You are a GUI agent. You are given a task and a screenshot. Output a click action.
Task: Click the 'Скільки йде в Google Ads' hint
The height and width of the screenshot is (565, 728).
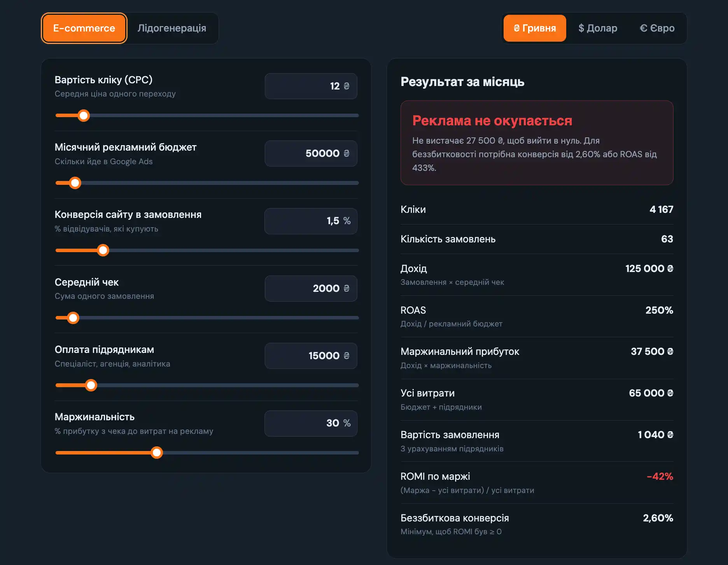click(103, 161)
